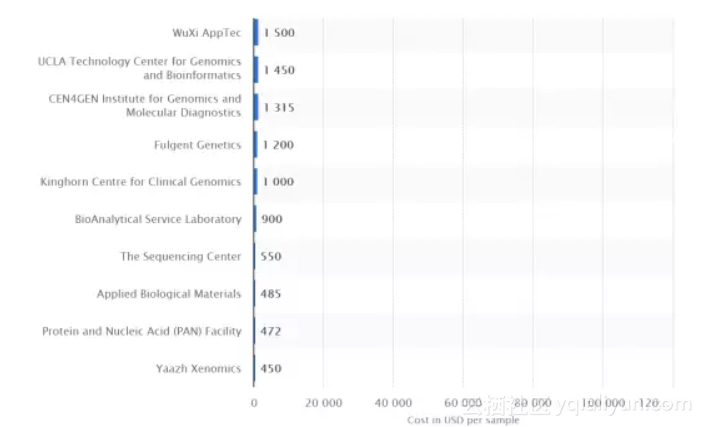Select the Yaazh Xenomics label
Screen dimensions: 703x427
[x=199, y=368]
